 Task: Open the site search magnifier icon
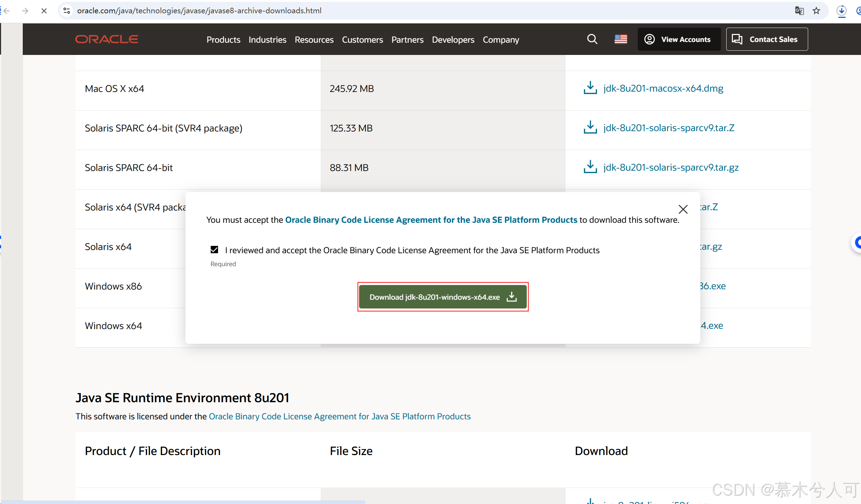pyautogui.click(x=592, y=39)
